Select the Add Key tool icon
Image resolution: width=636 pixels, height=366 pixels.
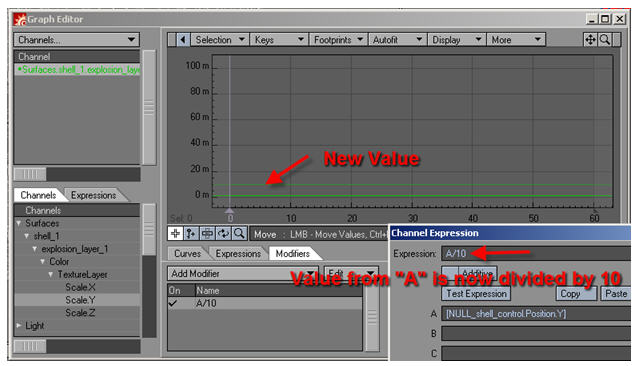pos(191,233)
